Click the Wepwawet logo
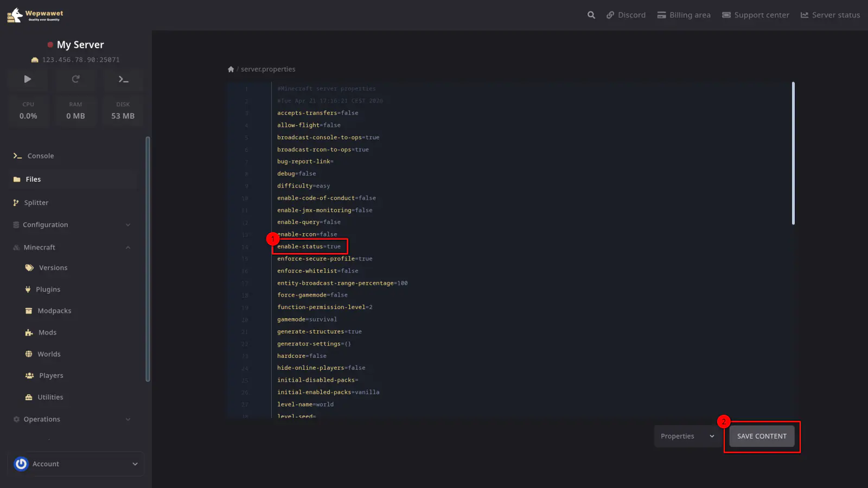This screenshot has width=868, height=488. click(36, 15)
